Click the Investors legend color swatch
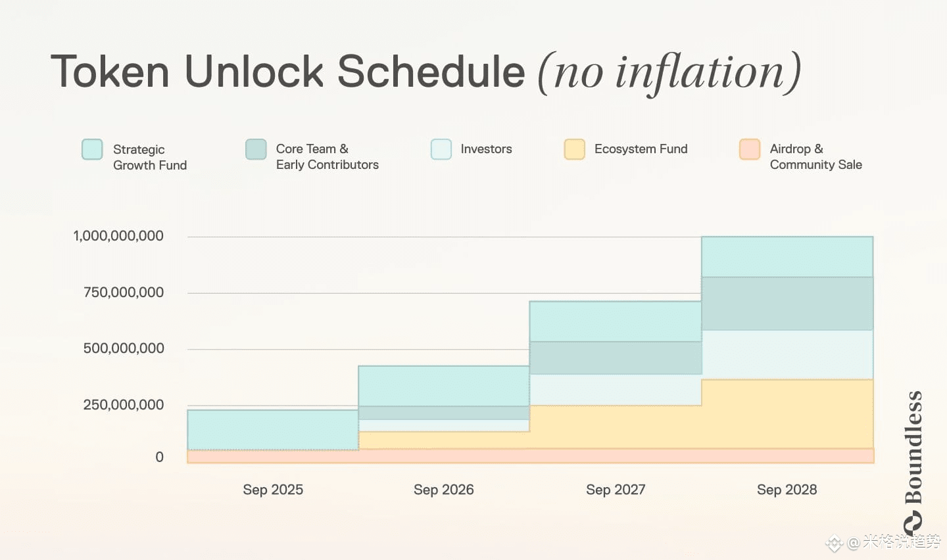The width and height of the screenshot is (947, 560). 441,149
